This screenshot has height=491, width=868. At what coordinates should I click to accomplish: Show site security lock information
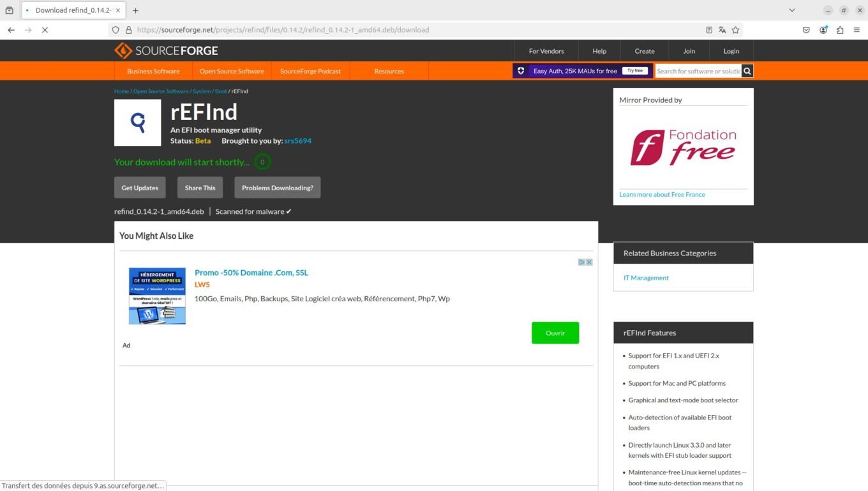pos(128,30)
